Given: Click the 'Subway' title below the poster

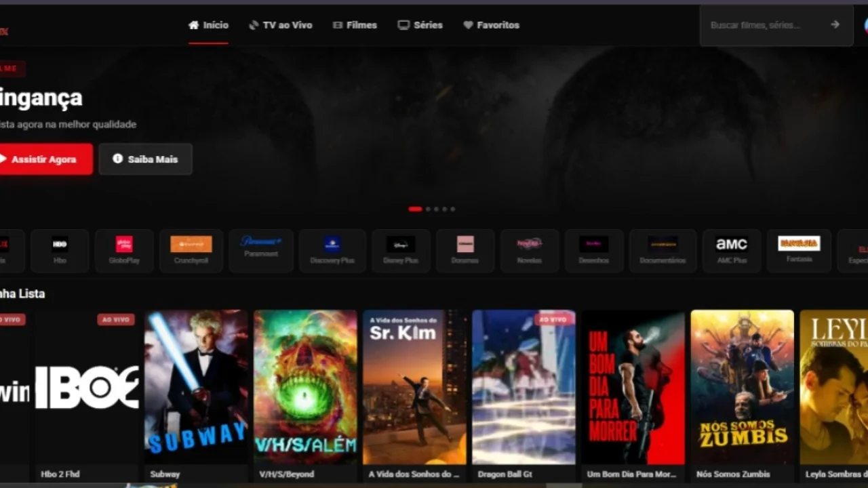Looking at the screenshot, I should tap(165, 474).
